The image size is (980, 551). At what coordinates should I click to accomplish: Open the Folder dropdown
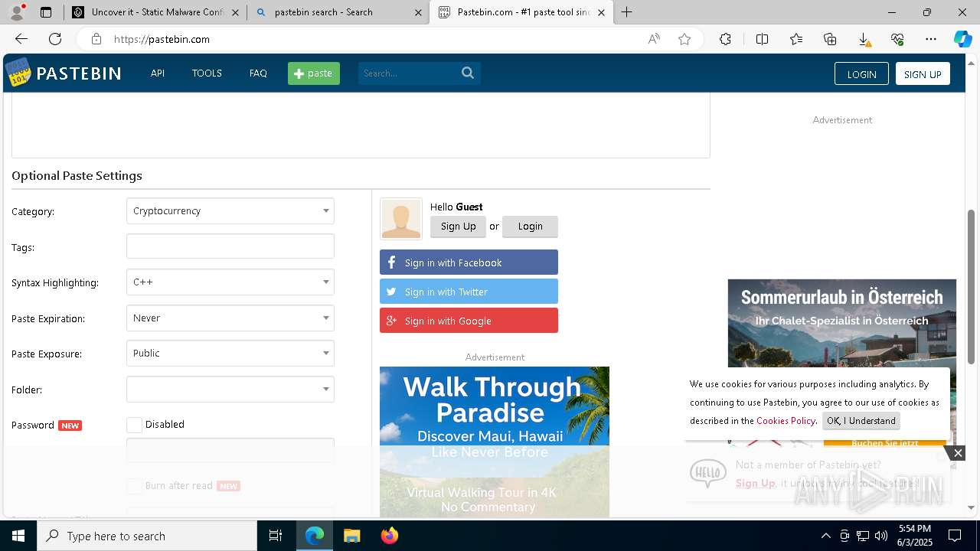[230, 389]
